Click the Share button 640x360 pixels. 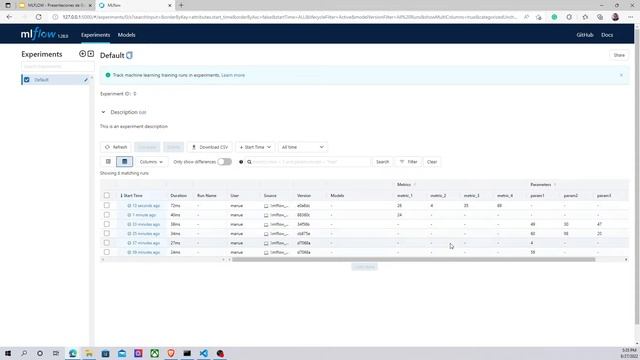(619, 55)
